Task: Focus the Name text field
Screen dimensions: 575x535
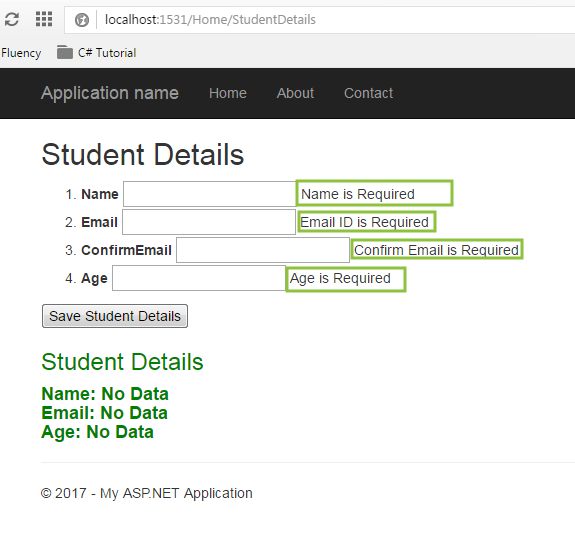Action: pyautogui.click(x=210, y=194)
